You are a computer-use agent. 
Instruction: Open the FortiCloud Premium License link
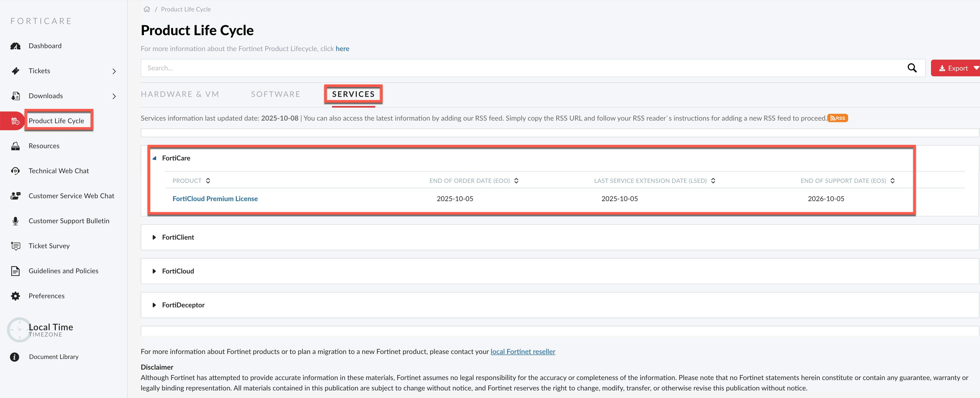tap(215, 199)
